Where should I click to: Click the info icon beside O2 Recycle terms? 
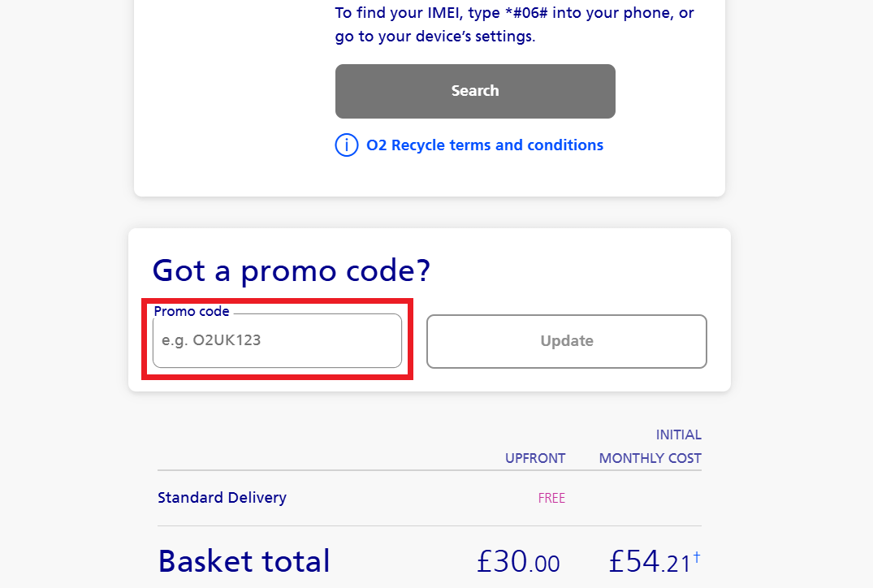[347, 145]
